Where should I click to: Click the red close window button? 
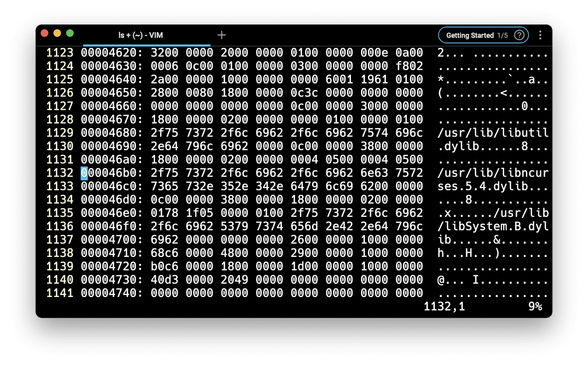point(45,33)
